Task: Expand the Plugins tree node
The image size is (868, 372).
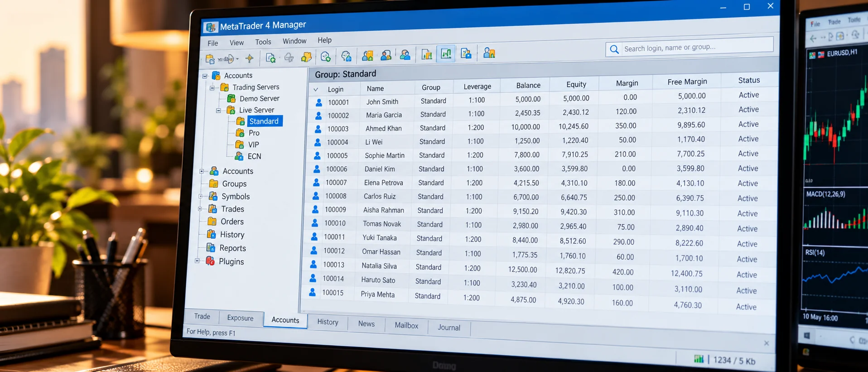Action: pos(197,261)
